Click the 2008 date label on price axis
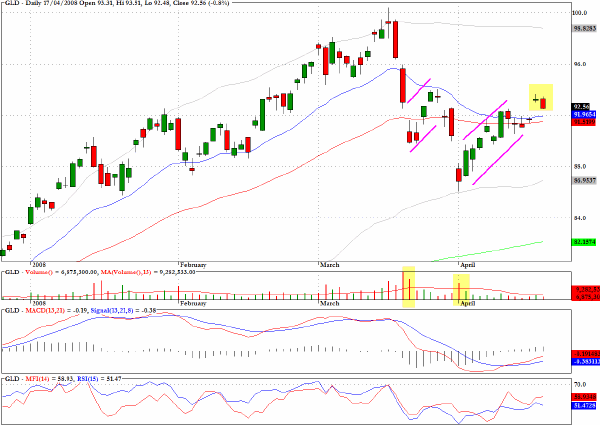The width and height of the screenshot is (600, 425). tap(39, 264)
